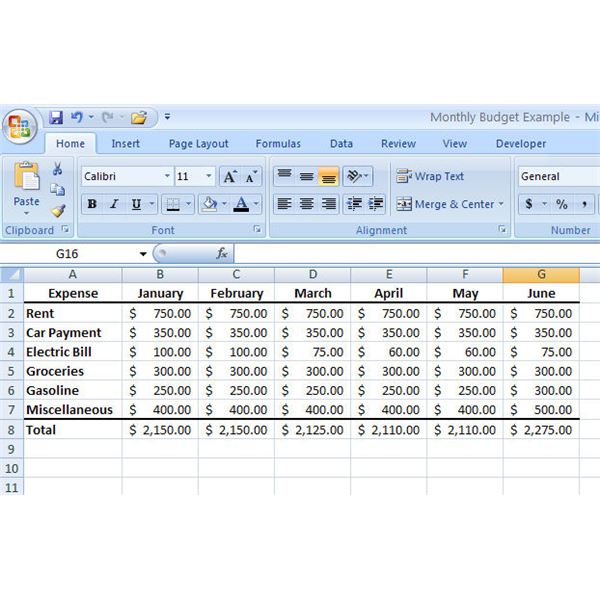Expand Paste options arrow below Paste
This screenshot has width=600, height=600.
pos(26,213)
